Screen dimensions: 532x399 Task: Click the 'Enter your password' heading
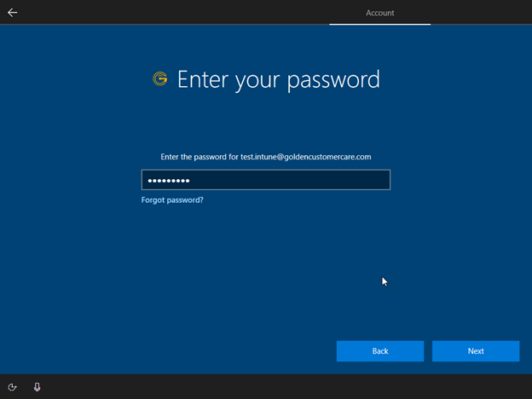pyautogui.click(x=278, y=80)
